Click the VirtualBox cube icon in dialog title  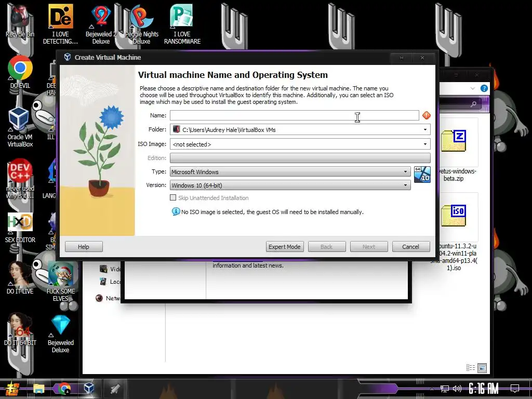[x=67, y=57]
